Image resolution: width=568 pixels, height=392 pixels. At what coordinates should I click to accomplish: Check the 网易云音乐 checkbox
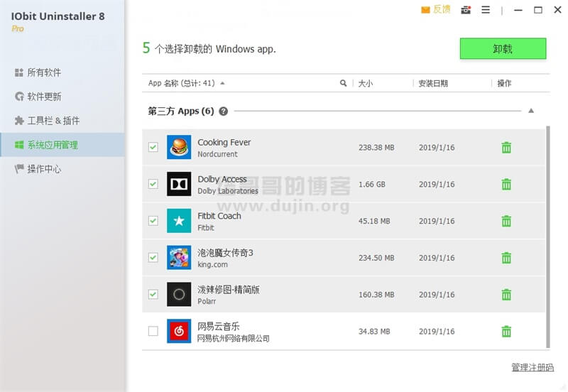[x=153, y=331]
